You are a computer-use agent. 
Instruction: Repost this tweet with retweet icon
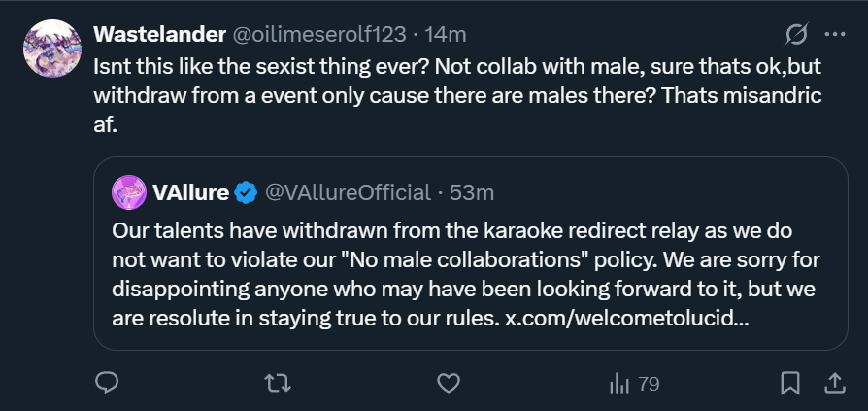pyautogui.click(x=278, y=383)
